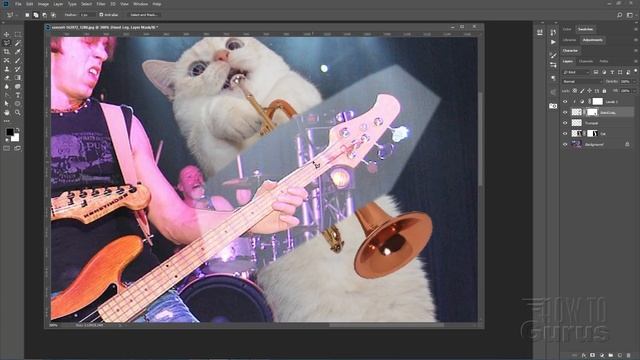The image size is (640, 360).
Task: Select the Clone Stamp tool
Action: click(7, 69)
